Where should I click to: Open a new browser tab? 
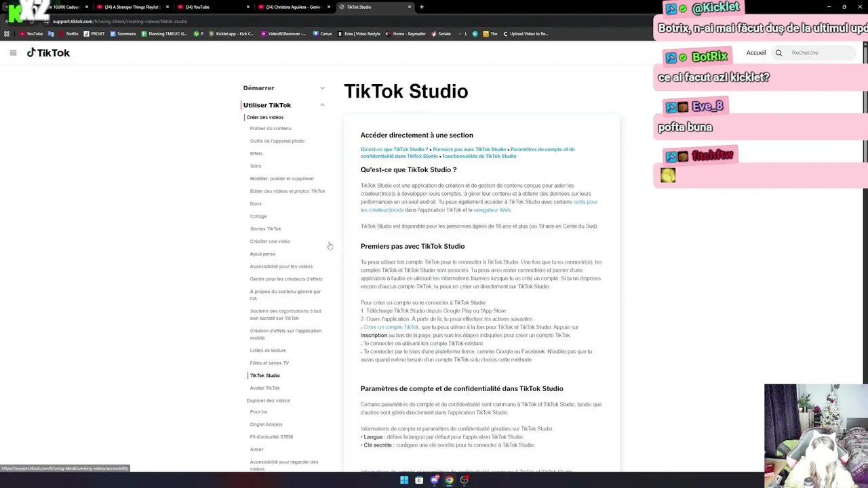click(422, 7)
